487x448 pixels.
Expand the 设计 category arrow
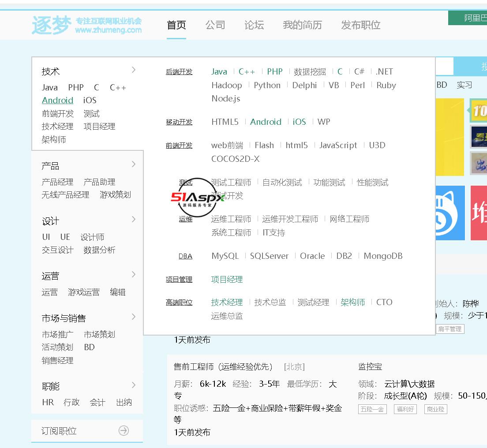[x=133, y=220]
